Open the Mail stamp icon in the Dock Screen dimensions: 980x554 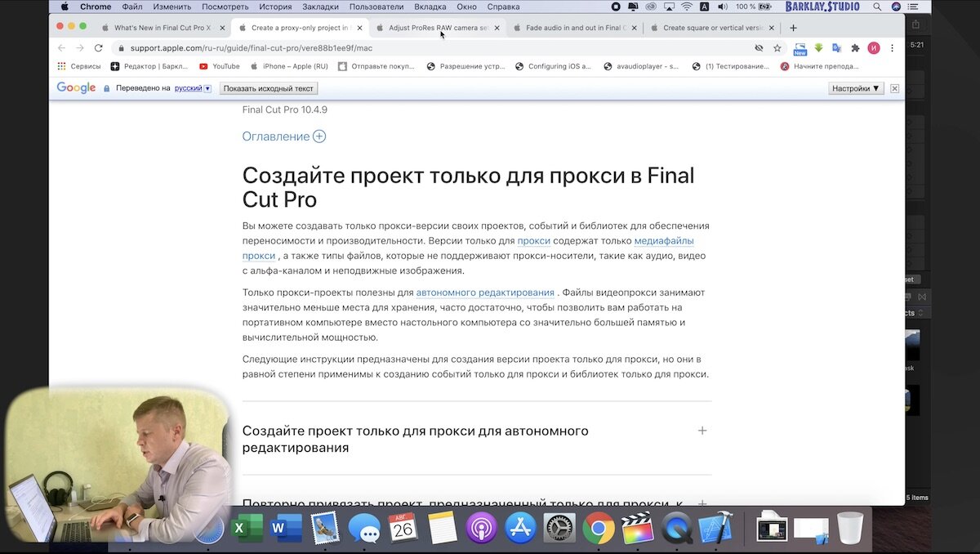click(325, 529)
